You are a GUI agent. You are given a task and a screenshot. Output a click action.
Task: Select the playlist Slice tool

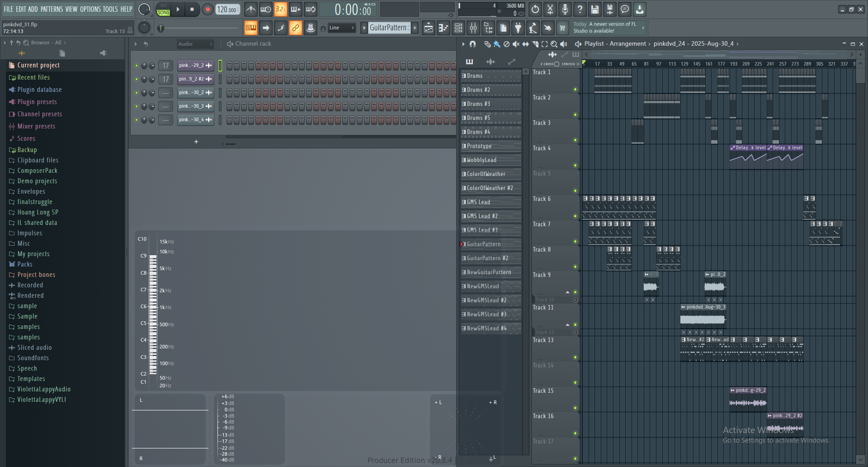pos(535,44)
